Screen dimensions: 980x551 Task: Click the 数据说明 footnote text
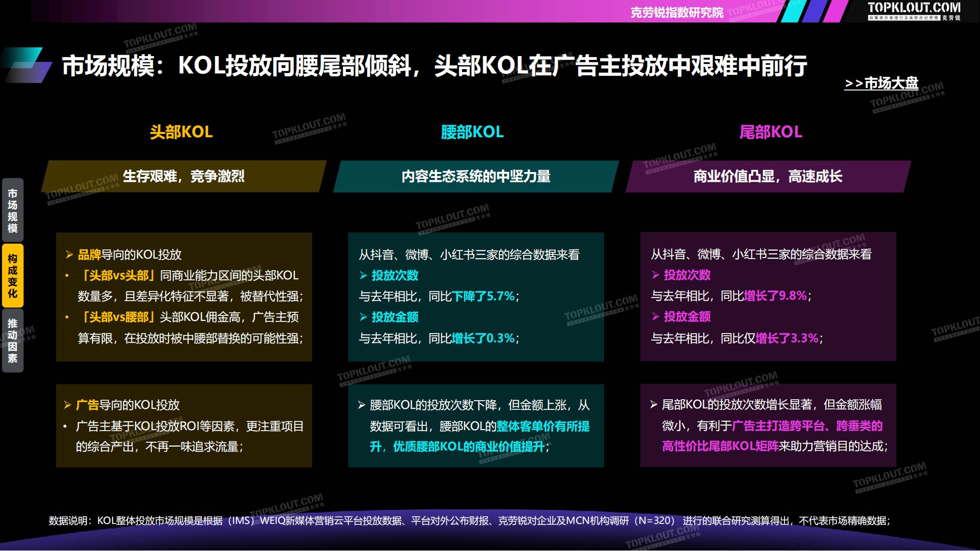tap(469, 521)
